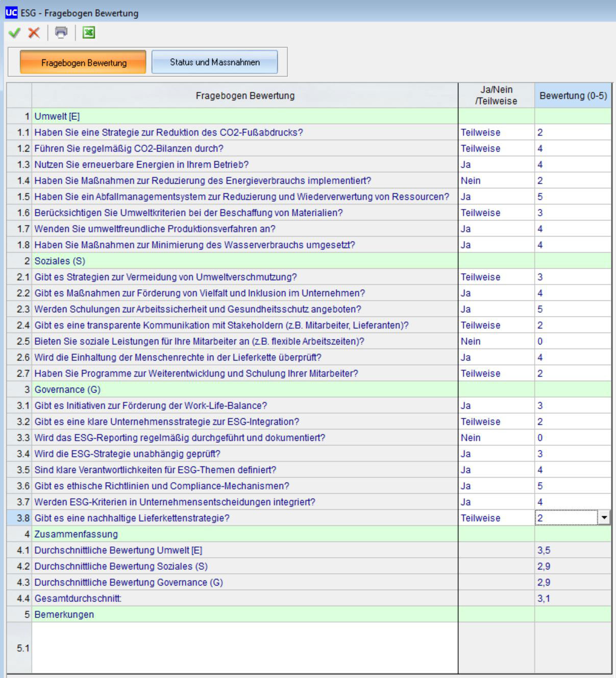Viewport: 616px width, 678px height.
Task: Click the Umwelt [E] section header row
Action: [245, 116]
